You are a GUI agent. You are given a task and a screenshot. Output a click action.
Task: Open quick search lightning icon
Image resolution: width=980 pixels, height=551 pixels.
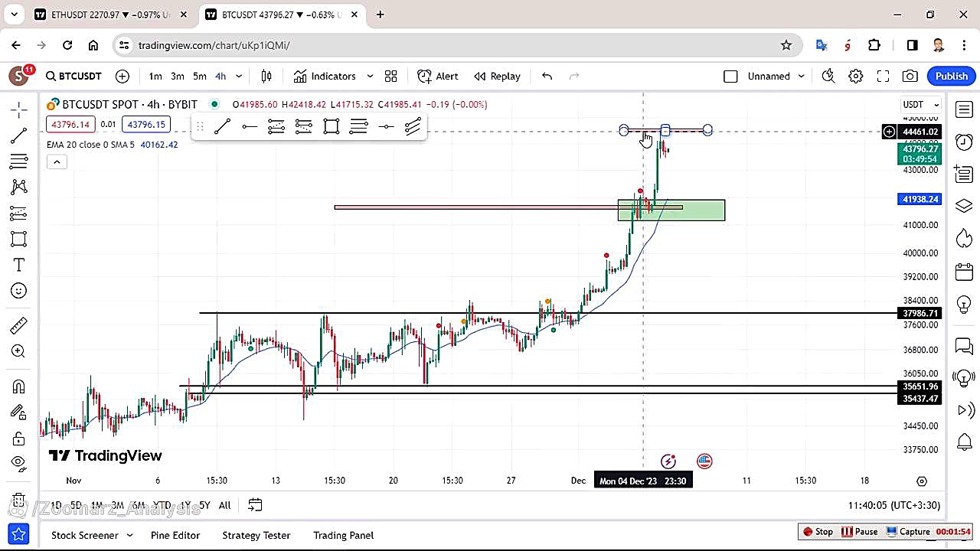click(x=828, y=76)
